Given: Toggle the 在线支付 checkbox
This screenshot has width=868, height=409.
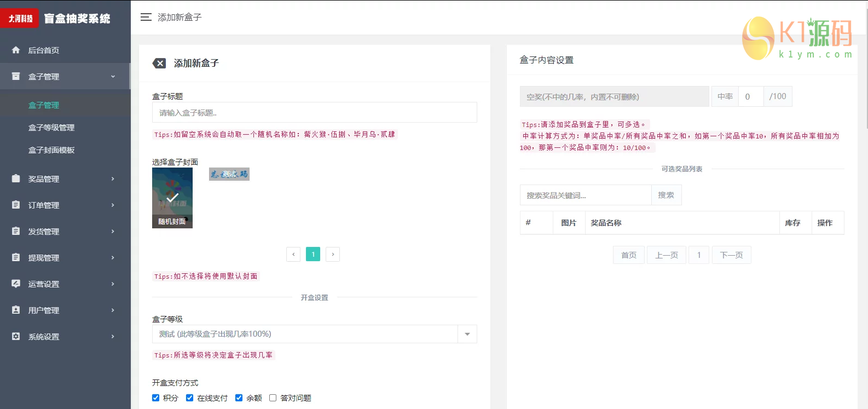Looking at the screenshot, I should [190, 398].
